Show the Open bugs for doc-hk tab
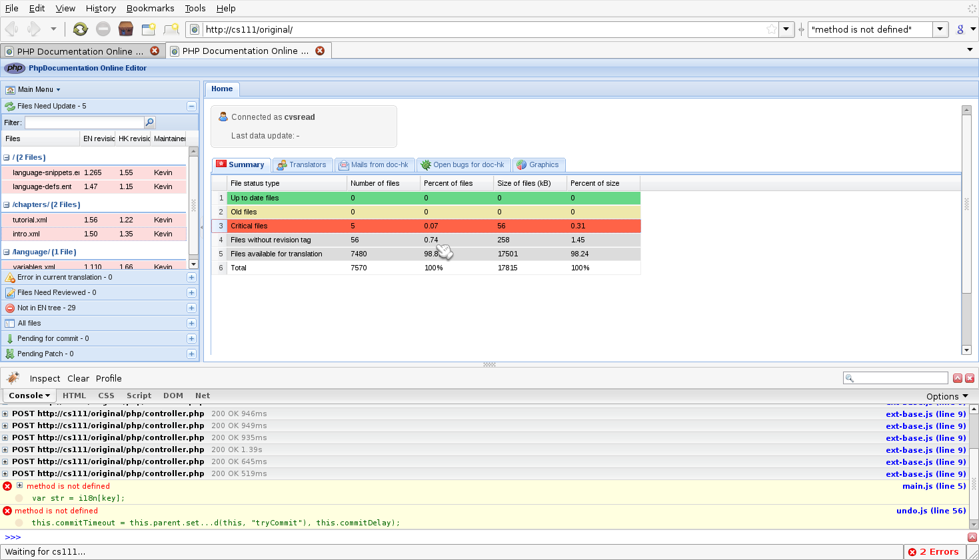Screen dimensions: 979x560 pos(463,165)
